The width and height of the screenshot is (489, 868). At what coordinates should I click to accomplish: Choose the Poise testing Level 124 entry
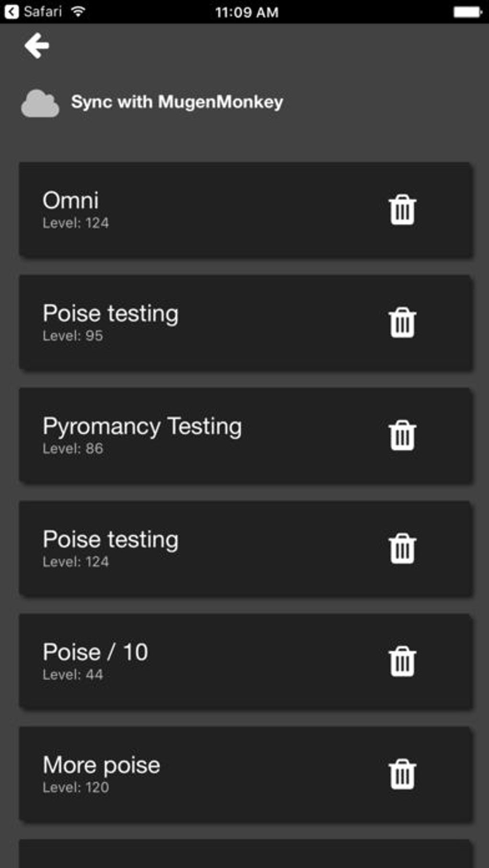coord(192,548)
